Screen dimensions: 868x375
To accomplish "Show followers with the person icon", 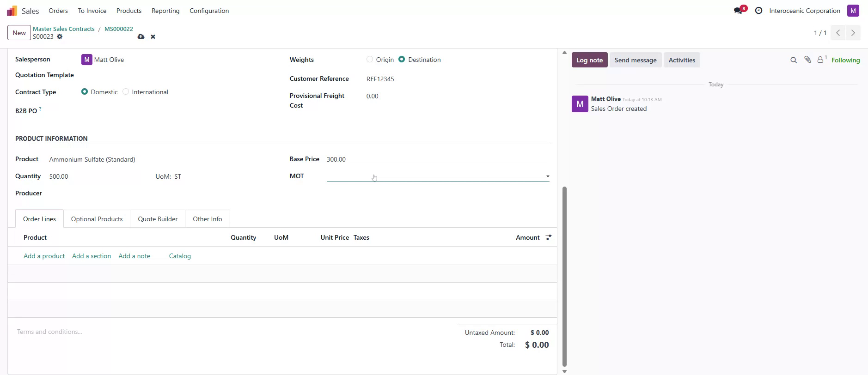I will pos(821,60).
